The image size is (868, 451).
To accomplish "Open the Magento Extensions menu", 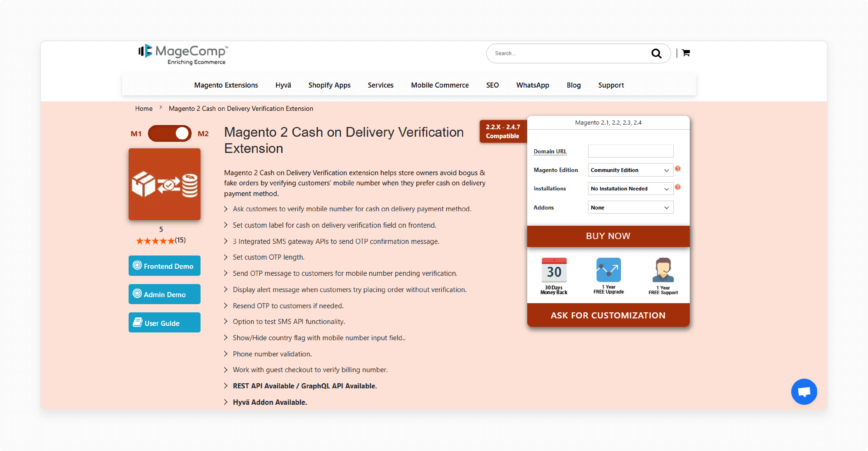I will [x=226, y=85].
